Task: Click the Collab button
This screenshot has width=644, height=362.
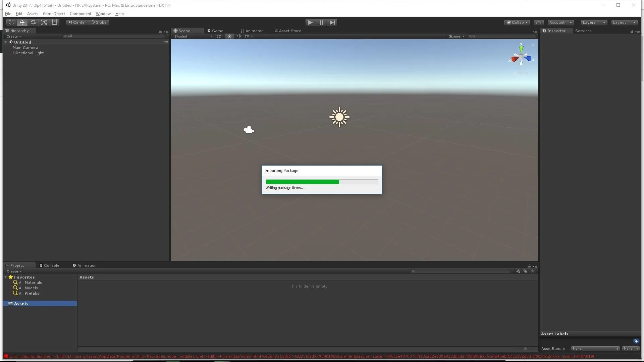Action: coord(517,22)
